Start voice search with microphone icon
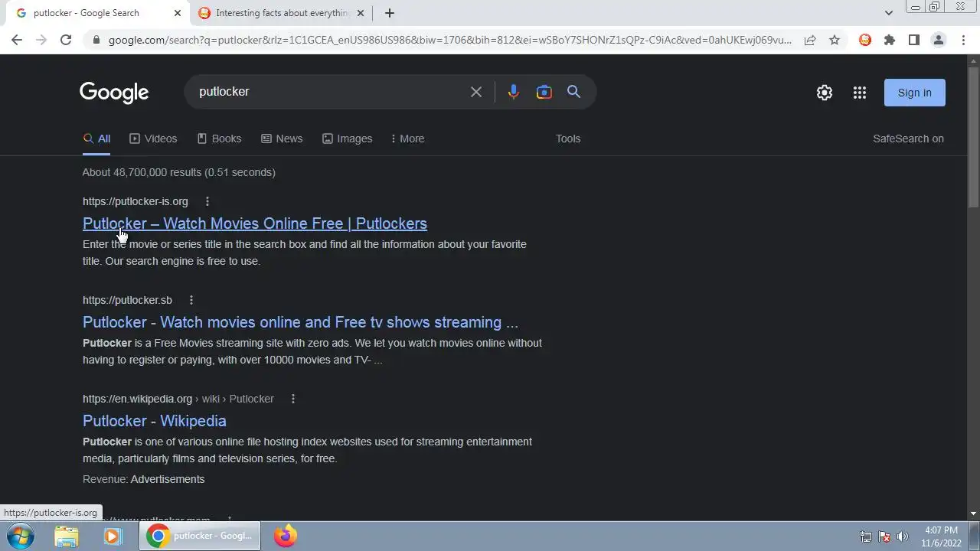This screenshot has height=551, width=980. (x=513, y=92)
